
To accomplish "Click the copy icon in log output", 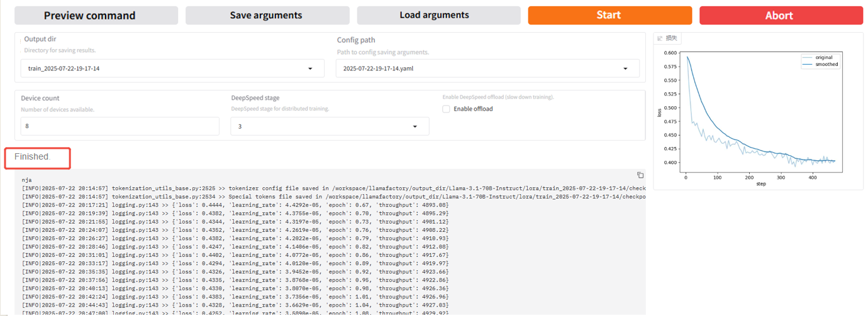I will [x=640, y=175].
